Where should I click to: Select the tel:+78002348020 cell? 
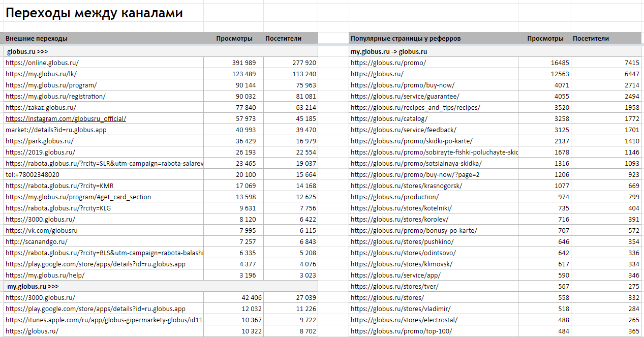click(104, 174)
